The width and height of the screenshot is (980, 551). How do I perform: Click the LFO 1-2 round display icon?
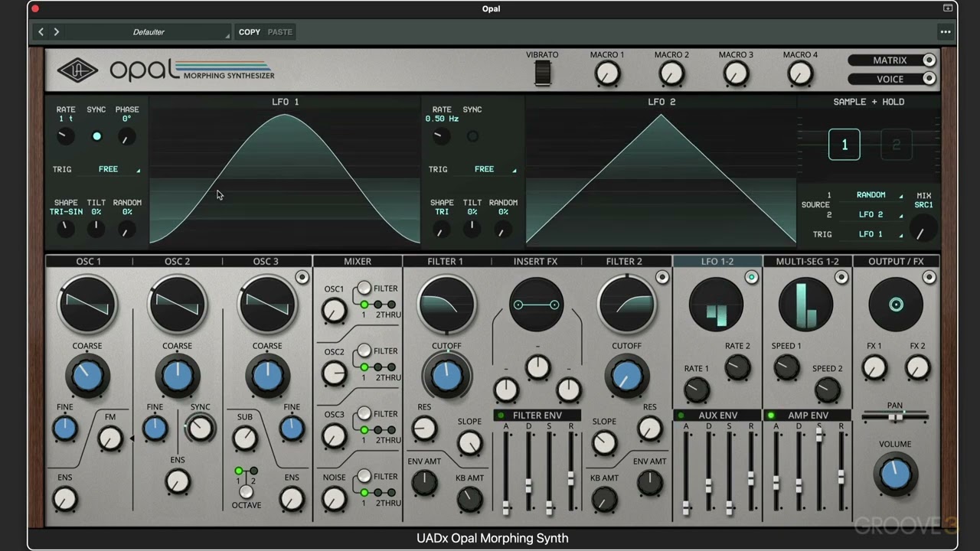coord(717,305)
